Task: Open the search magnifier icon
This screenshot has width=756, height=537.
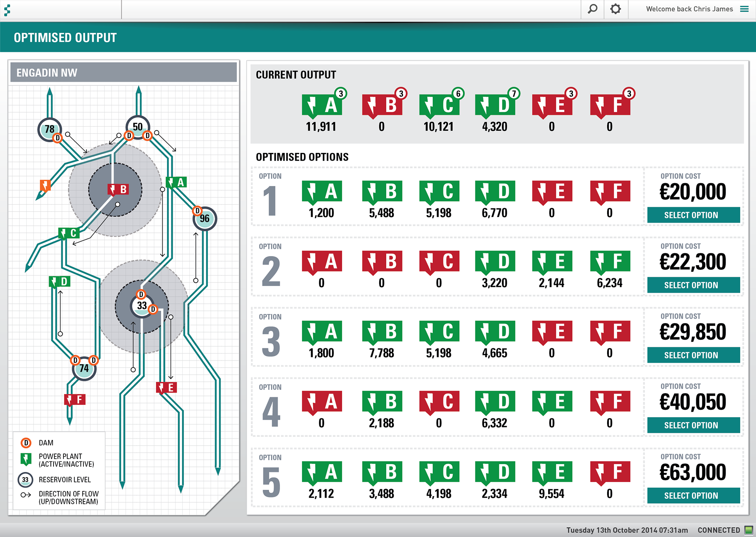Action: (x=592, y=9)
